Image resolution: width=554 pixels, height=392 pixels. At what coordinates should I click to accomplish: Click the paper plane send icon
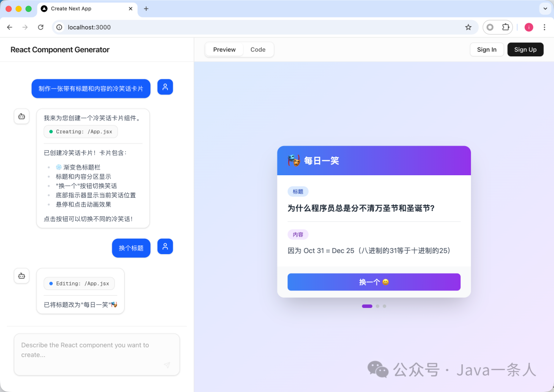click(x=167, y=365)
